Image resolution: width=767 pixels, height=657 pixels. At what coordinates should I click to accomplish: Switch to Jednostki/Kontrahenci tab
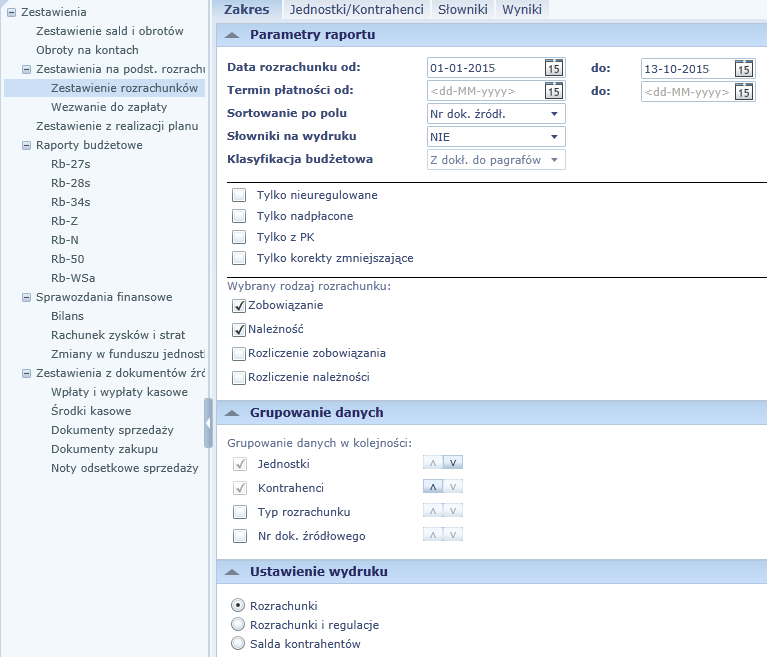(357, 9)
